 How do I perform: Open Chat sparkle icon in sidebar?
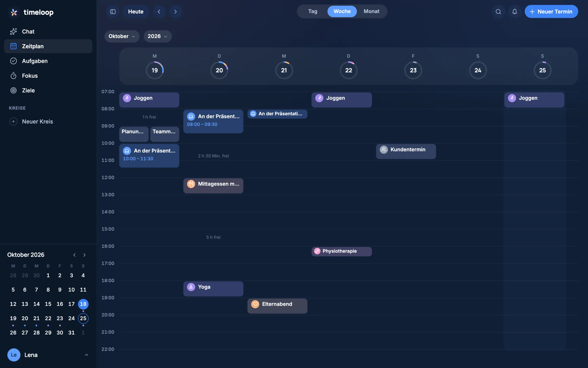pyautogui.click(x=13, y=32)
